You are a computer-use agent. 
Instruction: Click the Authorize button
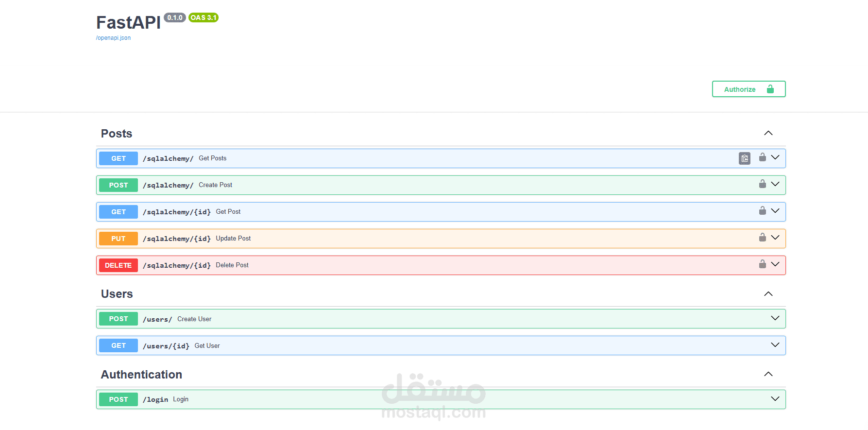(749, 89)
